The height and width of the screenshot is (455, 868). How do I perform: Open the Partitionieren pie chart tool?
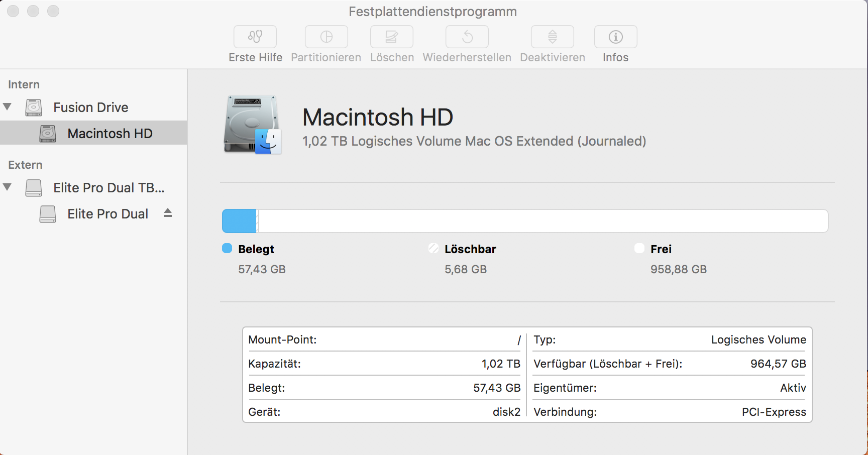326,37
